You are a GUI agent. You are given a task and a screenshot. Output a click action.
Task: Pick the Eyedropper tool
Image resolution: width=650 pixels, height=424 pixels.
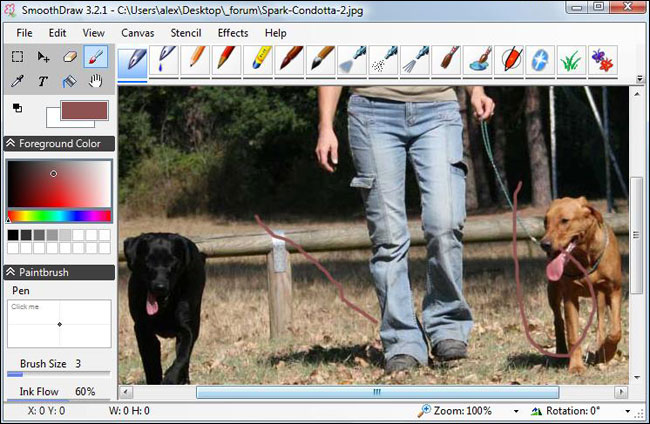point(18,81)
